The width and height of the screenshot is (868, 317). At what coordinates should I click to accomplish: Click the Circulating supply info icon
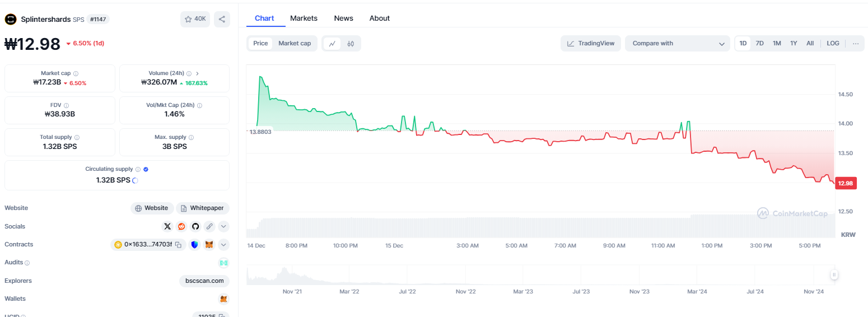point(138,169)
